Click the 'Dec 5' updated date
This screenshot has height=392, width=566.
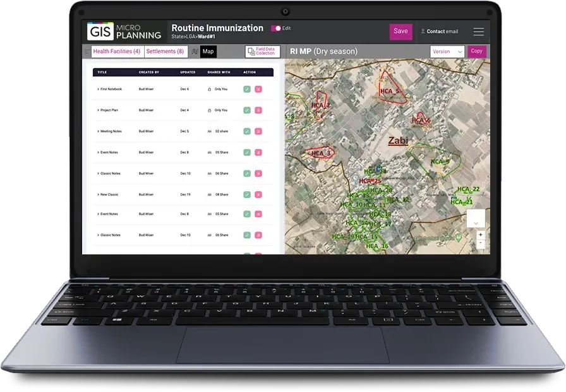tap(184, 131)
